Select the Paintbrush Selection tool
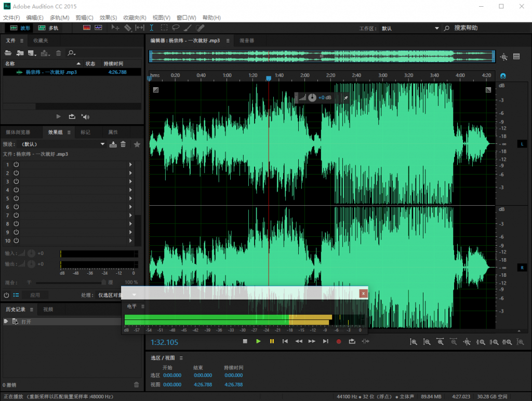 pyautogui.click(x=188, y=28)
